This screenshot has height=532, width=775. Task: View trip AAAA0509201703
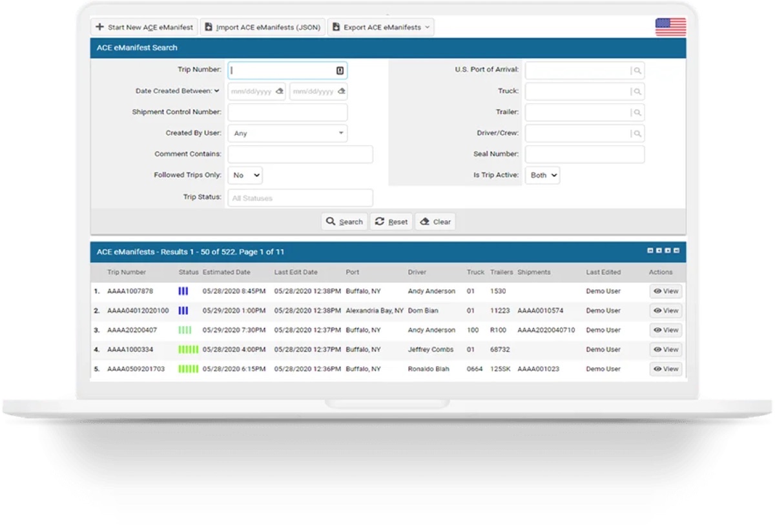tap(666, 369)
